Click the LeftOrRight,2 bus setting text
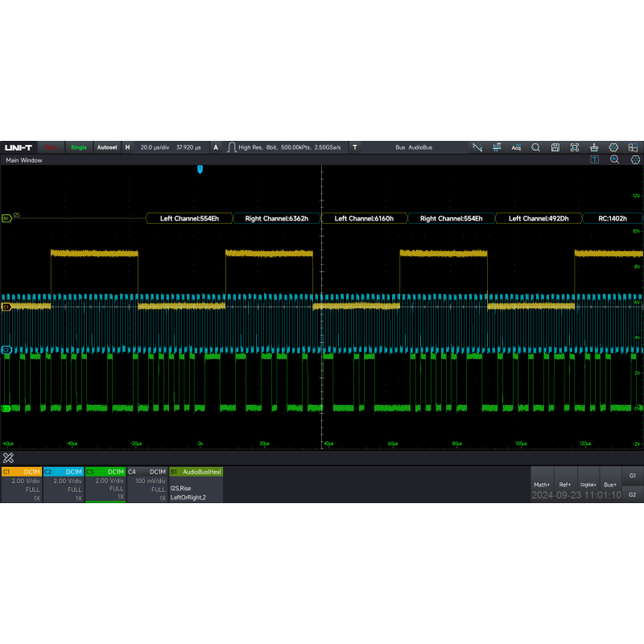Image resolution: width=644 pixels, height=644 pixels. 188,497
